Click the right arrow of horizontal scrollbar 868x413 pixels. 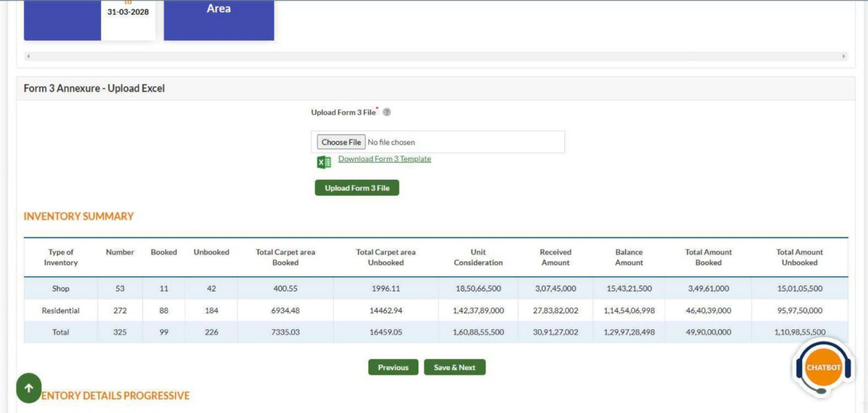tap(844, 57)
